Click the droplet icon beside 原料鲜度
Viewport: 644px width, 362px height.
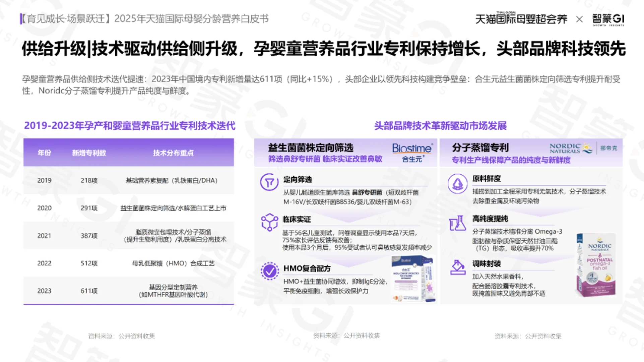(x=457, y=183)
